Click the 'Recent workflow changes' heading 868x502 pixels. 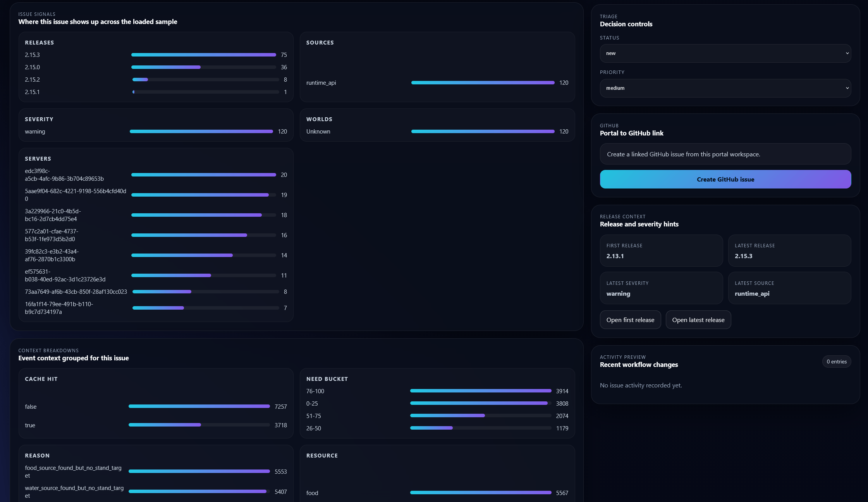pos(639,365)
